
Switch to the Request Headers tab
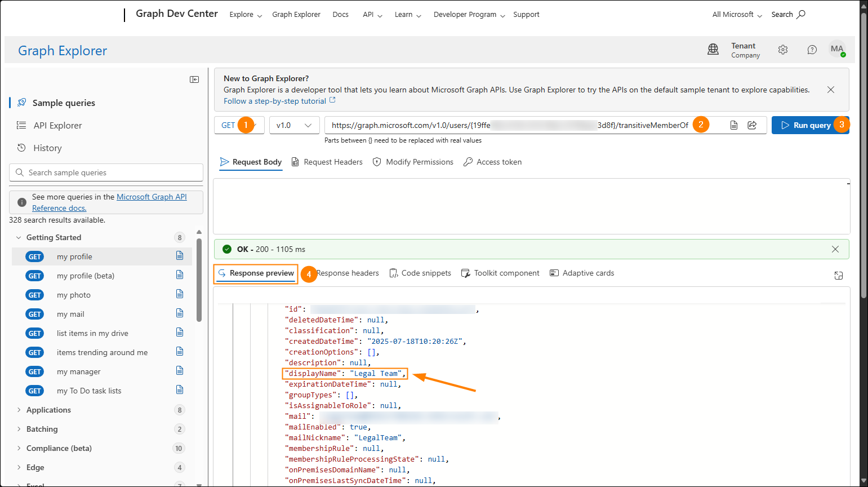pos(327,162)
